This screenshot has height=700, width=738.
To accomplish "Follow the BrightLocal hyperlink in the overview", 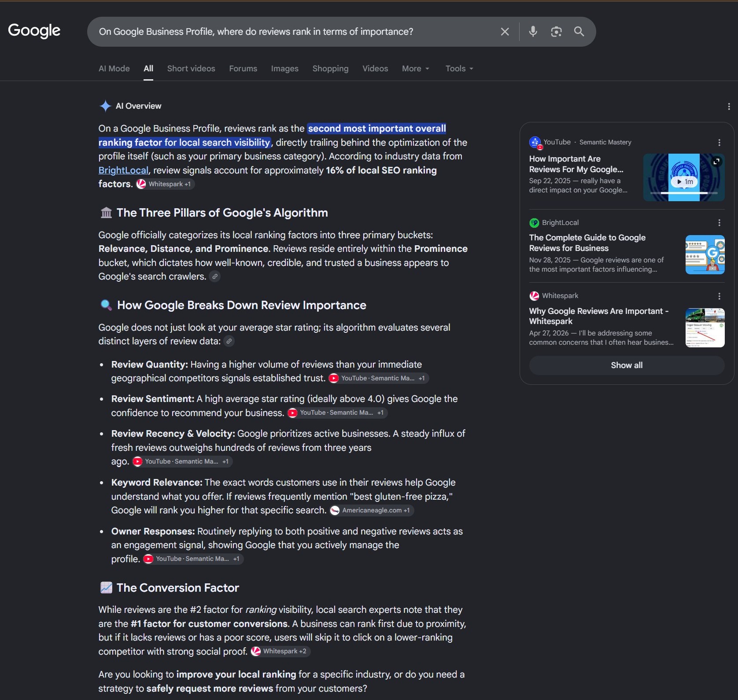I will [123, 170].
